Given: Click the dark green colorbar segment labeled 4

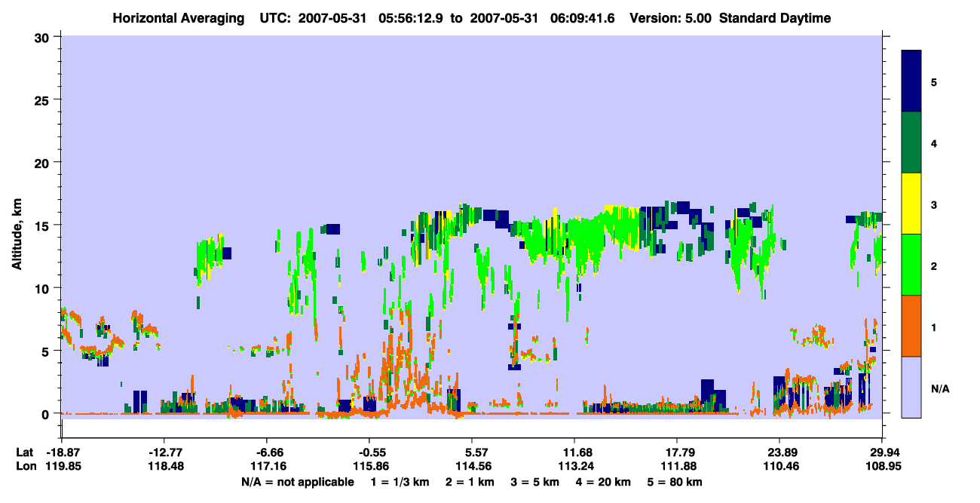Looking at the screenshot, I should 911,143.
